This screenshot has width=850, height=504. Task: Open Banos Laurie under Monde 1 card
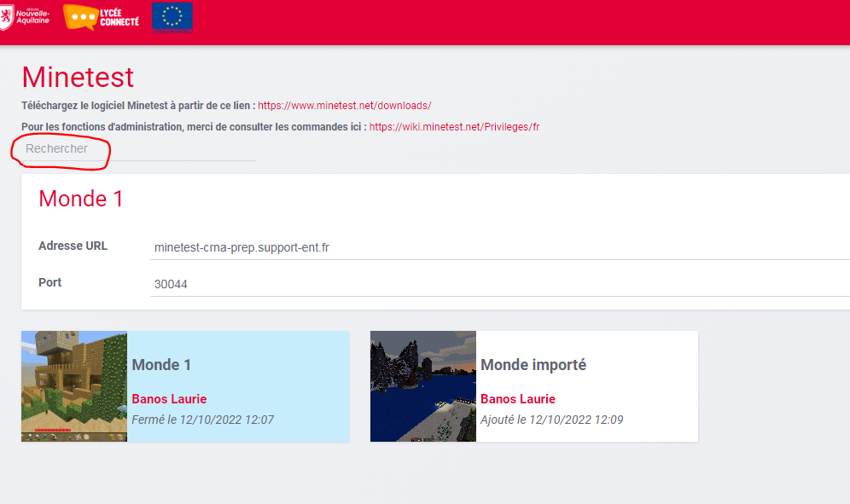[x=169, y=399]
